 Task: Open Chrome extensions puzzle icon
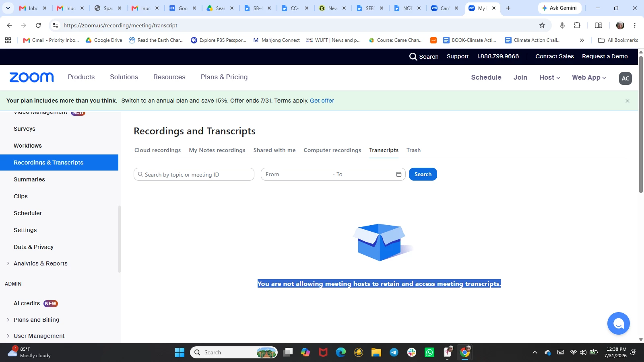(x=577, y=25)
